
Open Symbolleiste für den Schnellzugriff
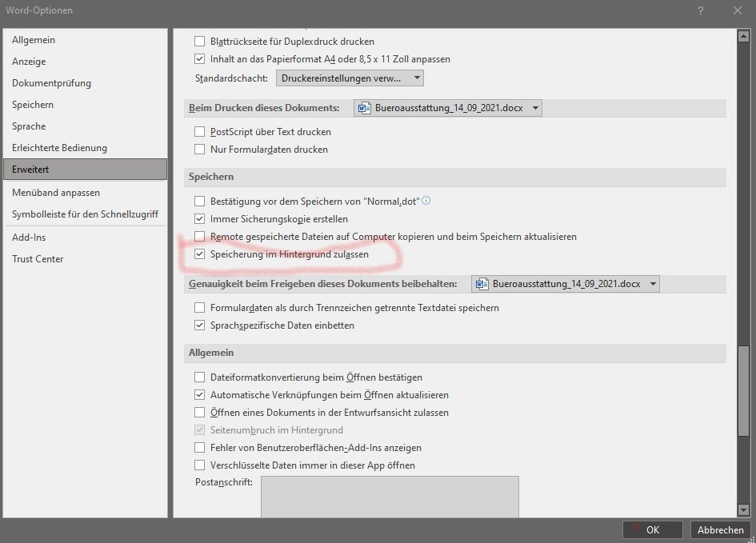[85, 214]
